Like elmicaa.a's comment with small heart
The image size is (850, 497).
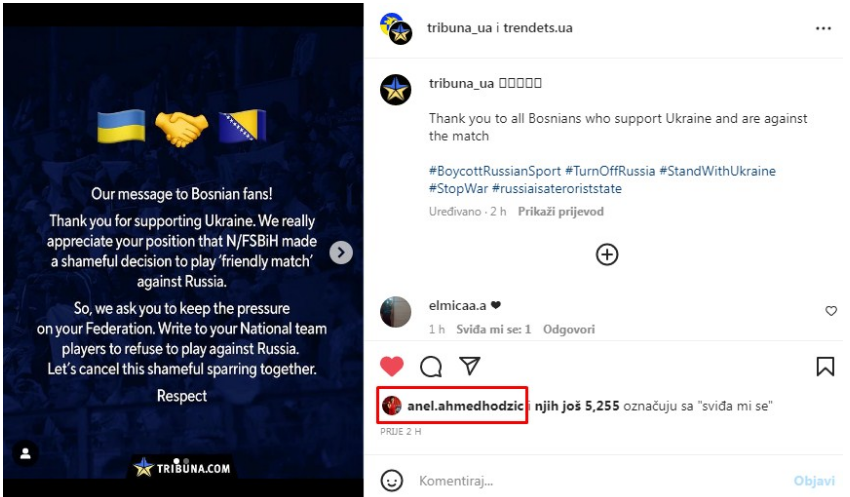click(x=830, y=311)
